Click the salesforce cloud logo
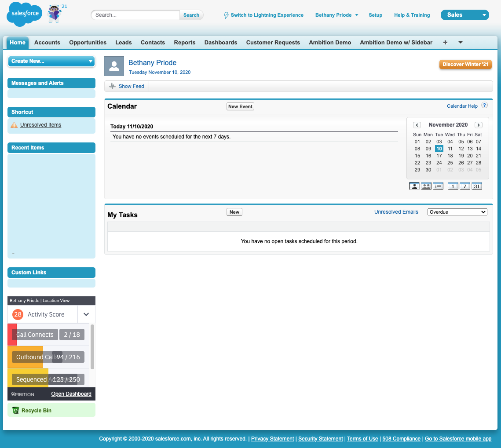Screen dimensions: 501x448 pos(24,14)
